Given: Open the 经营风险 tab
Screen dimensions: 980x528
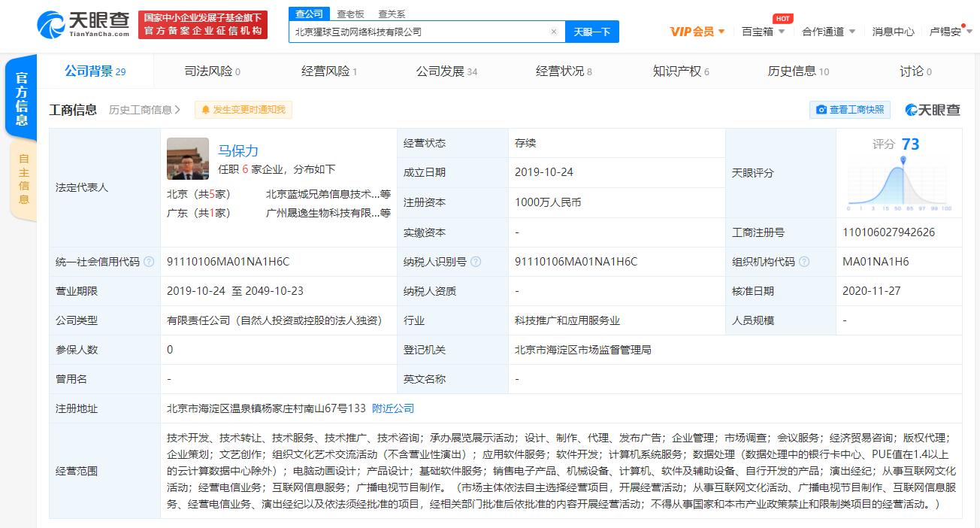Looking at the screenshot, I should (x=329, y=71).
